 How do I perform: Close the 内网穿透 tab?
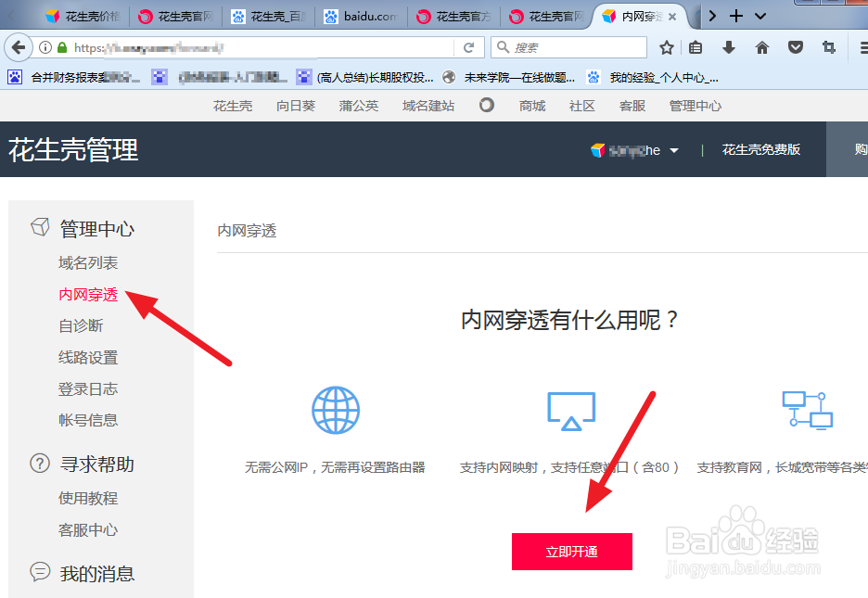[x=672, y=17]
